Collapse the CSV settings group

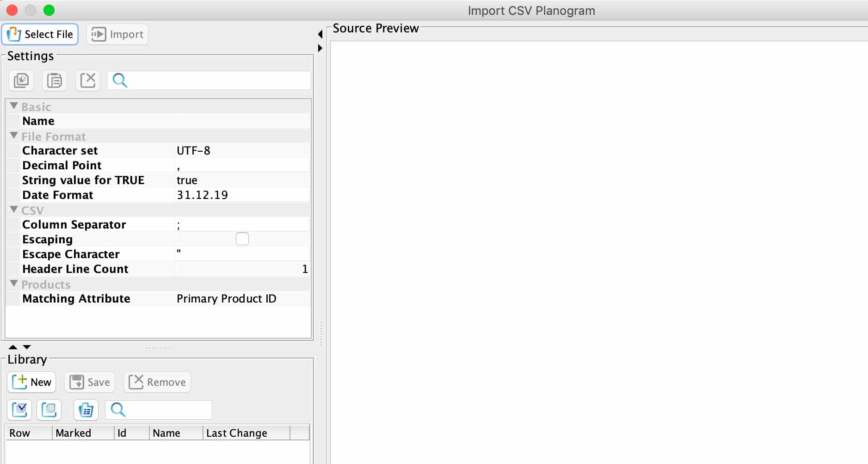click(14, 210)
